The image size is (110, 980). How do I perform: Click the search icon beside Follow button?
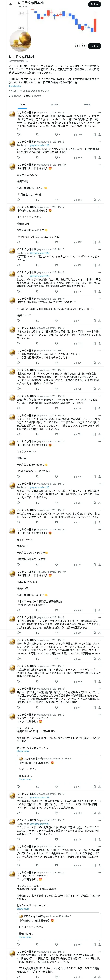pyautogui.click(x=84, y=46)
